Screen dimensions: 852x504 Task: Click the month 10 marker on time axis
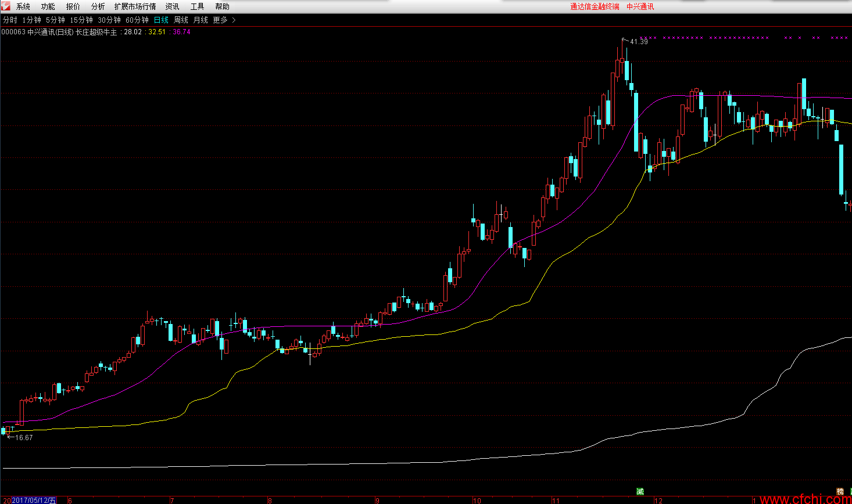477,501
